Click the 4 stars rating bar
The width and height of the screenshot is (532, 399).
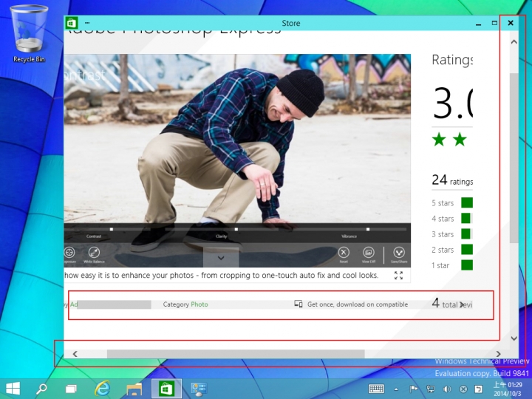467,218
